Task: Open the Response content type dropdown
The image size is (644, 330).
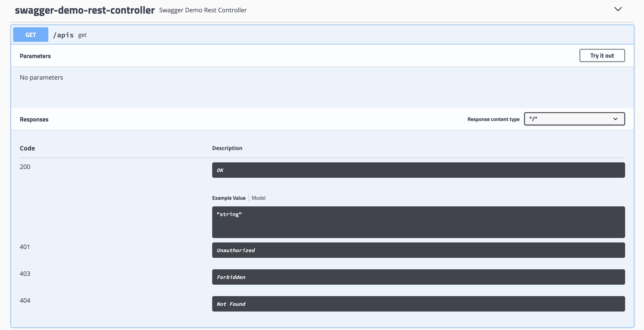Action: click(574, 119)
